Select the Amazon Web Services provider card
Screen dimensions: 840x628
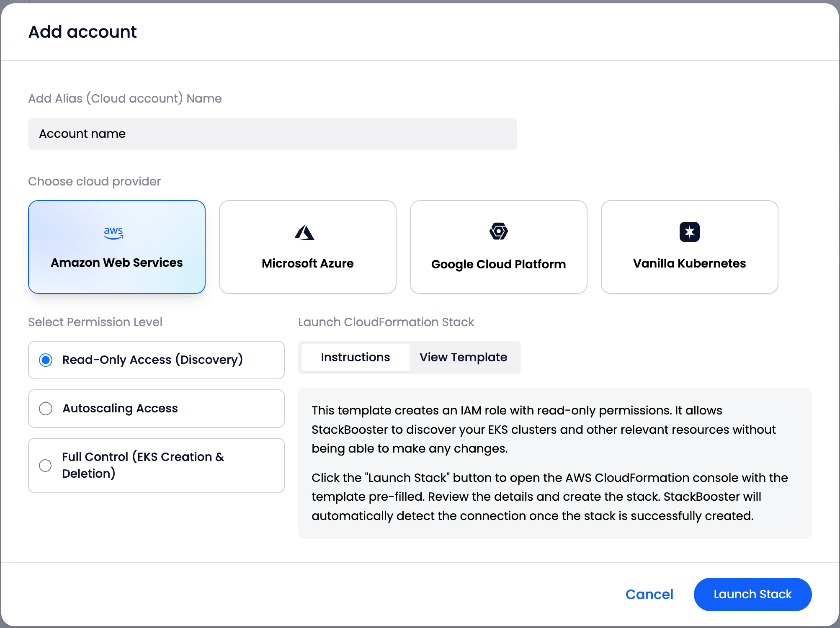point(117,247)
